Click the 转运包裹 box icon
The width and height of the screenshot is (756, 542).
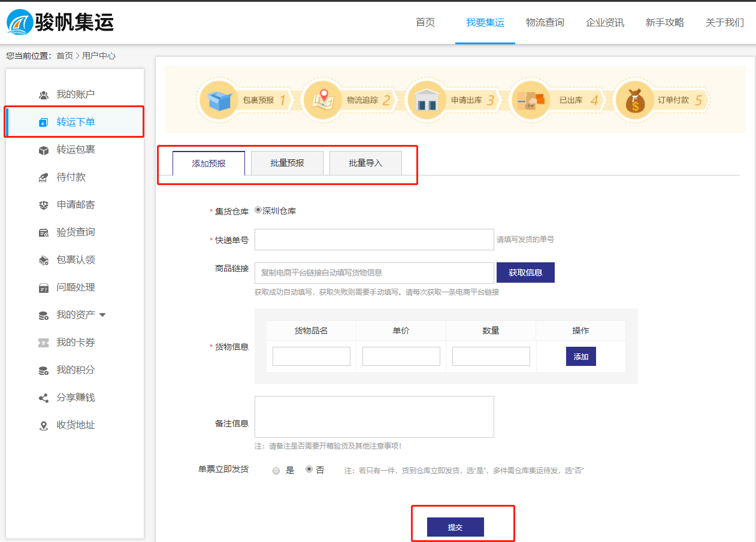[44, 150]
